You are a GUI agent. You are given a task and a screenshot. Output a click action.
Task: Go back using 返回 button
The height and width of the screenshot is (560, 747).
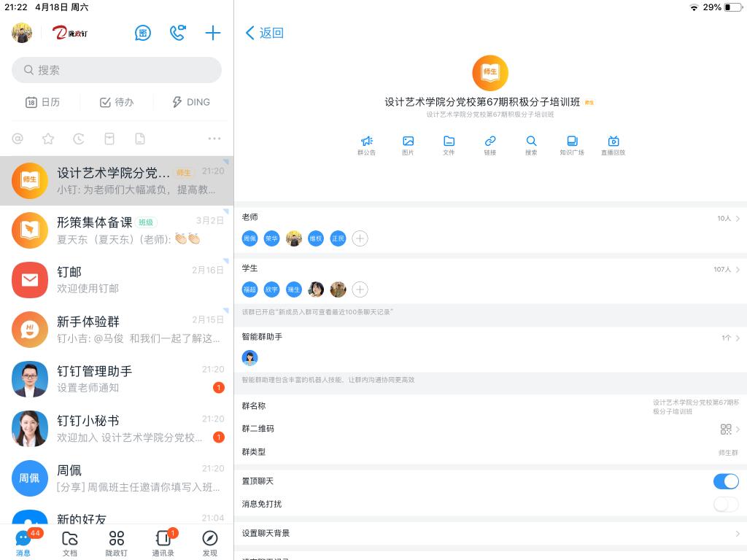(264, 33)
